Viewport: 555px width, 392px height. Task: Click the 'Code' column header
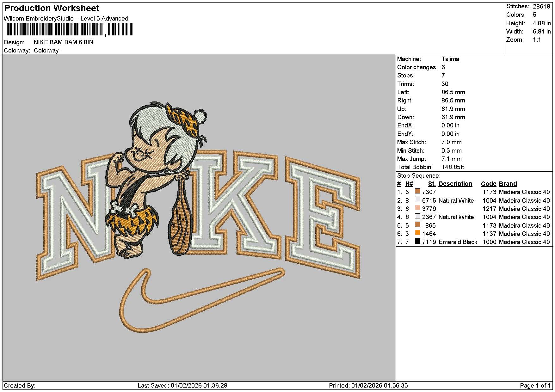(x=489, y=184)
